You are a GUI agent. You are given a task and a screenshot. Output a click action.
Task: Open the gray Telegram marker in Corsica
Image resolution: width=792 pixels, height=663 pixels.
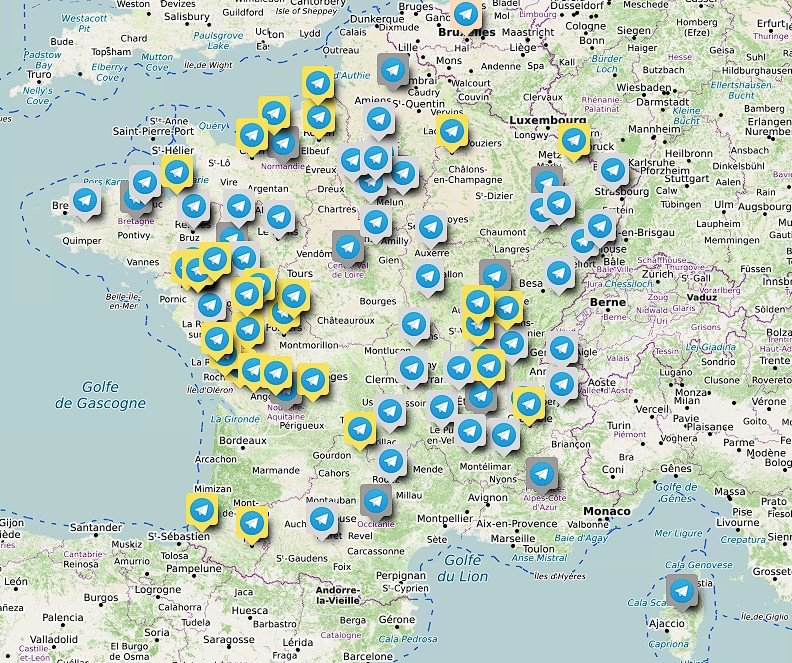tap(681, 592)
